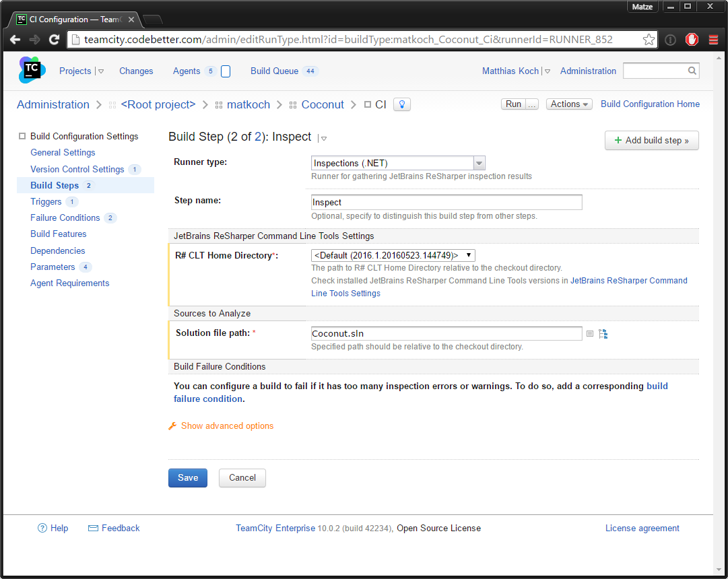Close the CI Configuration browser tab
This screenshot has height=579, width=728.
[x=131, y=20]
